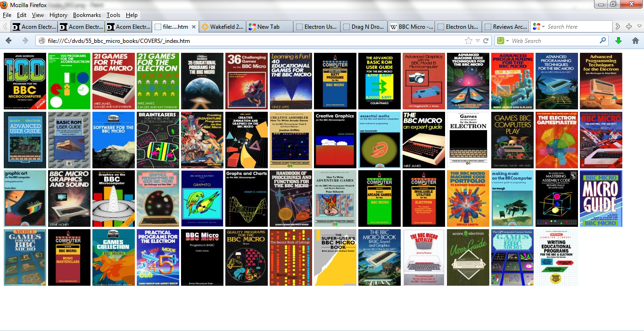The image size is (644, 331).
Task: Open Creative Assembler arcade games cover
Action: 291,140
